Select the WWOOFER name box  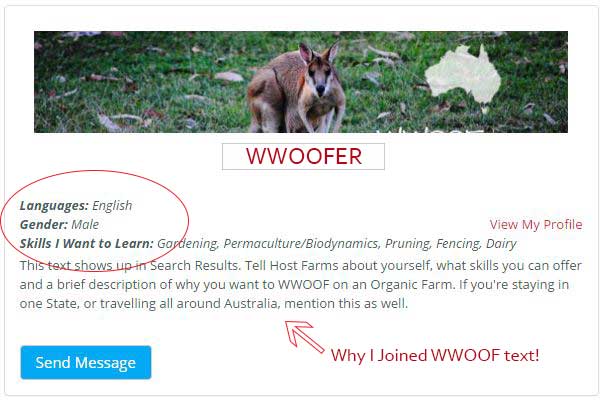coord(303,156)
